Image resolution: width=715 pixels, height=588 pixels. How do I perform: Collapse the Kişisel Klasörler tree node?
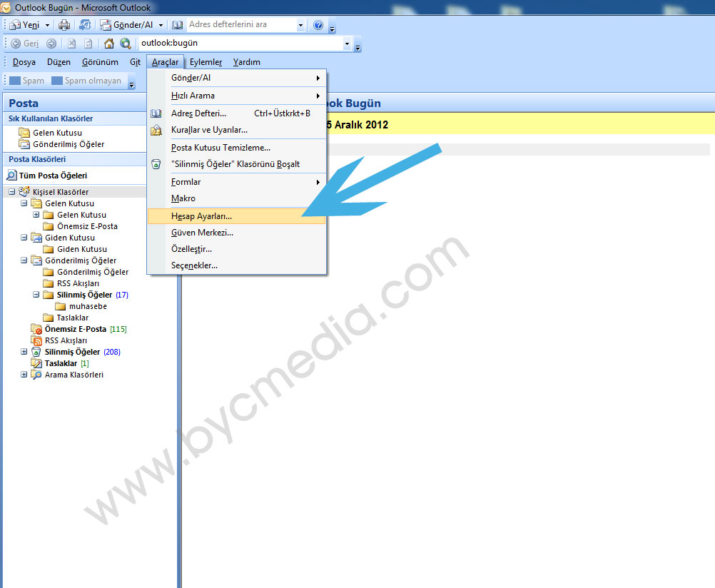coord(12,192)
